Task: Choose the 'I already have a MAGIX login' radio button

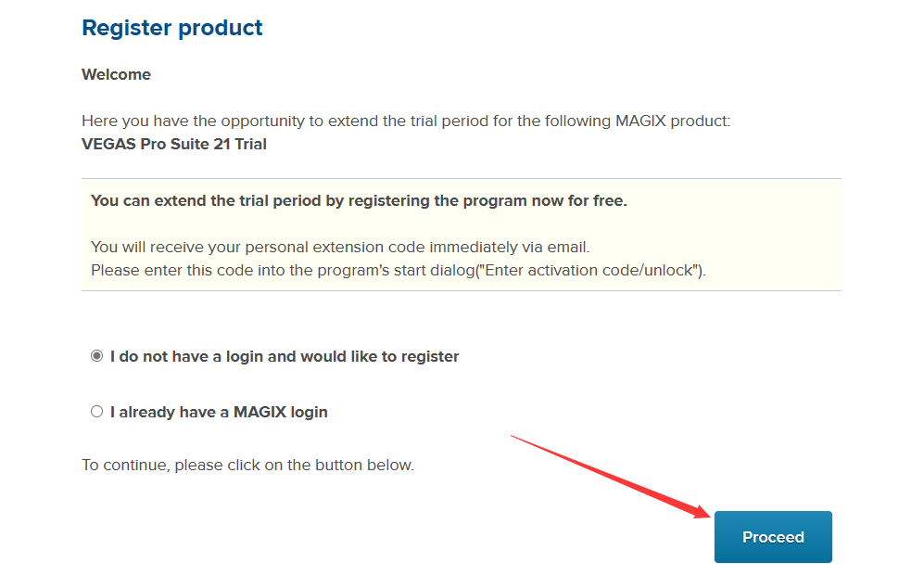Action: [x=96, y=412]
